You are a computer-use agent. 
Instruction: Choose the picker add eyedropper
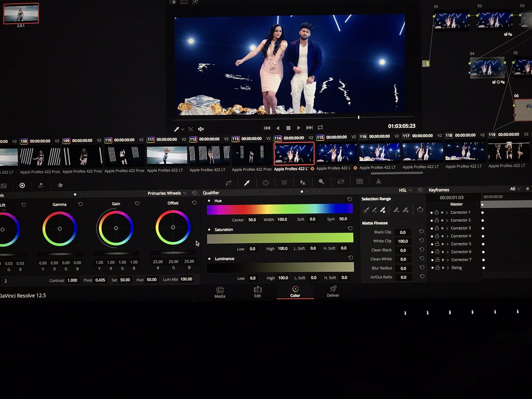click(383, 210)
